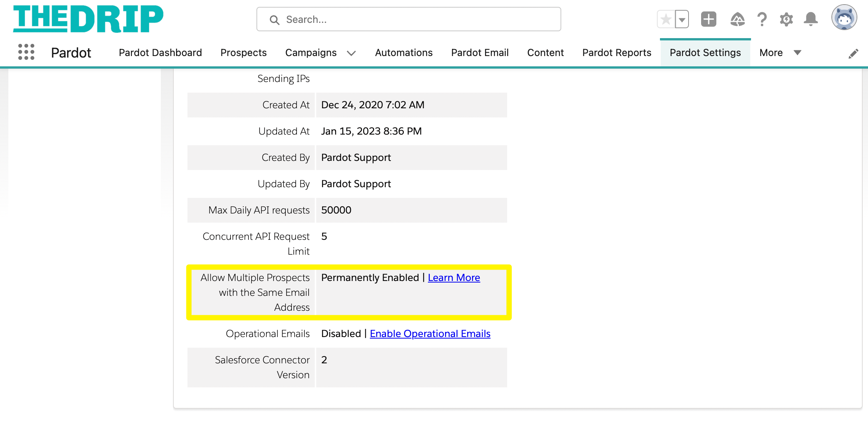Open the Pardot Reports tab
This screenshot has height=427, width=868.
[617, 53]
